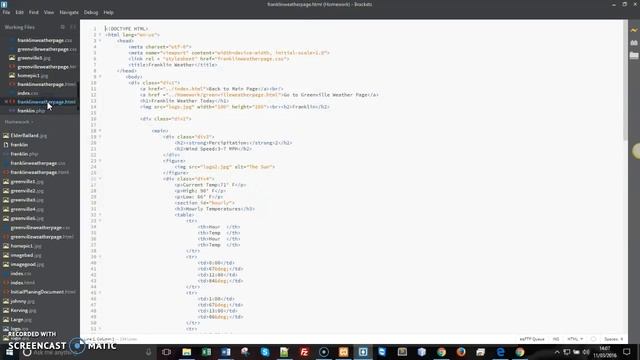Click the Line 1, Column 1 cursor position indicator
The width and height of the screenshot is (640, 360).
pos(99,339)
